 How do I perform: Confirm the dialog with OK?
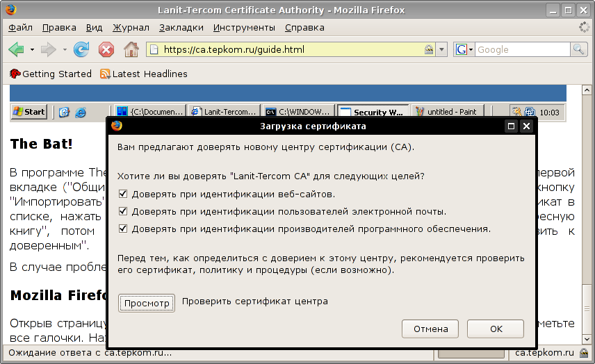(496, 329)
